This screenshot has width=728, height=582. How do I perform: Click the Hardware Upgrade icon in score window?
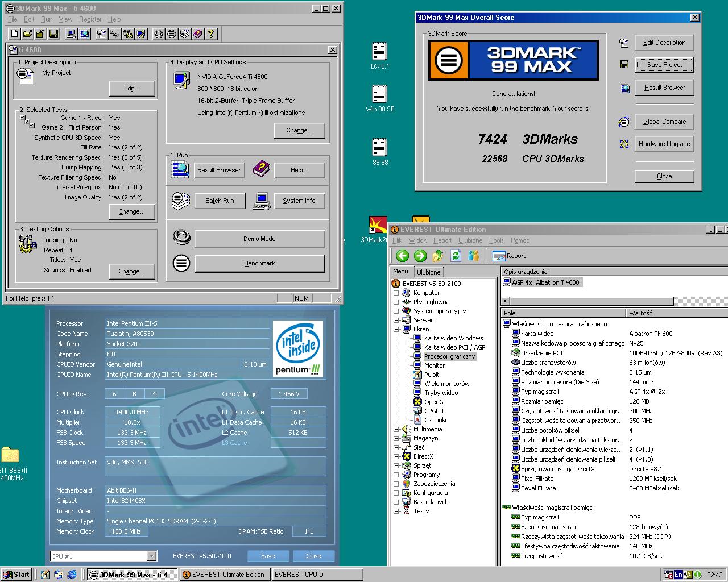[624, 144]
